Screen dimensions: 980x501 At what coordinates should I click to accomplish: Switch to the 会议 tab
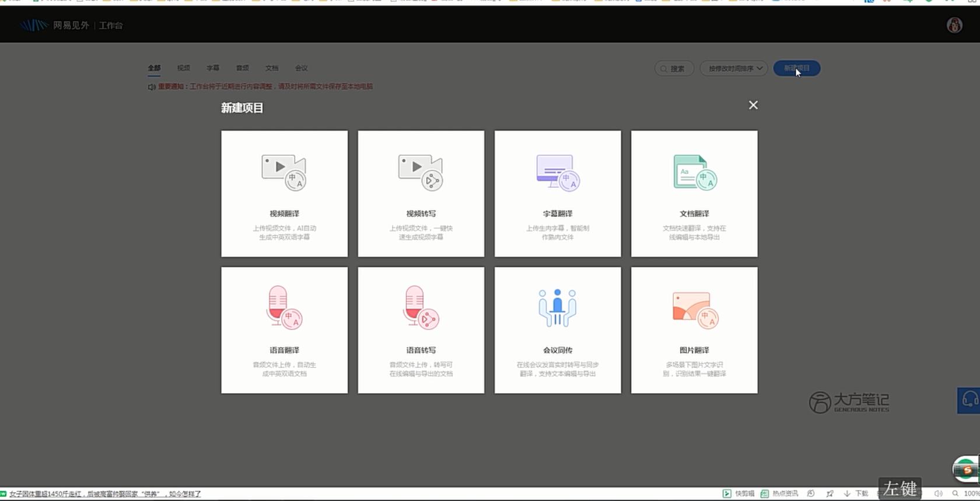pyautogui.click(x=302, y=68)
